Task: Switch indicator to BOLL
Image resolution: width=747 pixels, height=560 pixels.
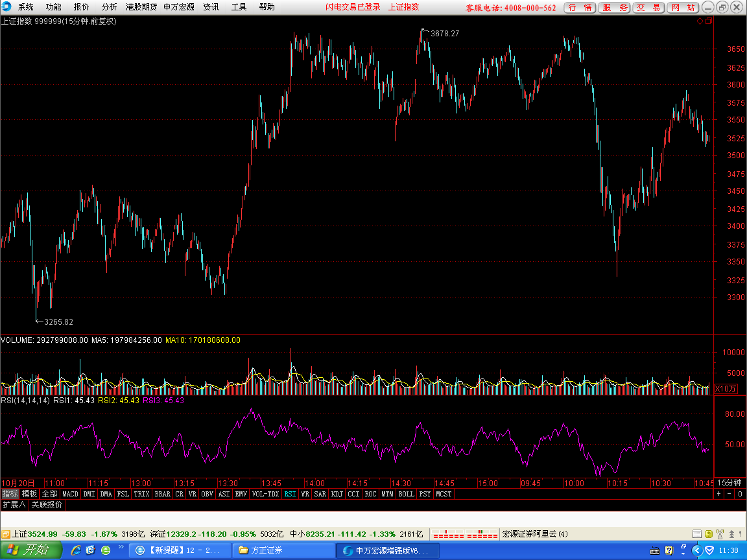Action: tap(407, 494)
